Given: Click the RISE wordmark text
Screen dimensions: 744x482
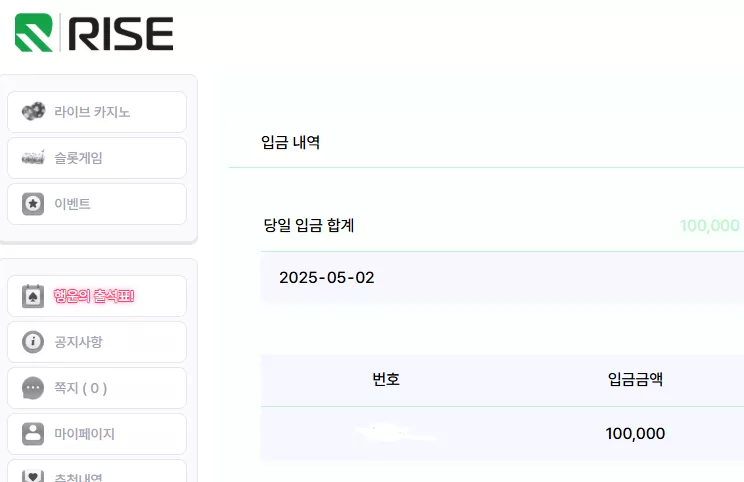Looking at the screenshot, I should (x=121, y=33).
